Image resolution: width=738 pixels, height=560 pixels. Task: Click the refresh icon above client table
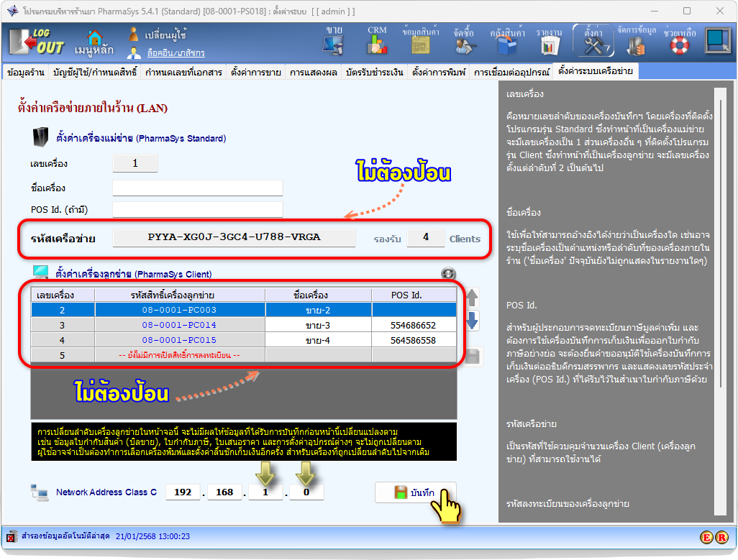pos(448,274)
